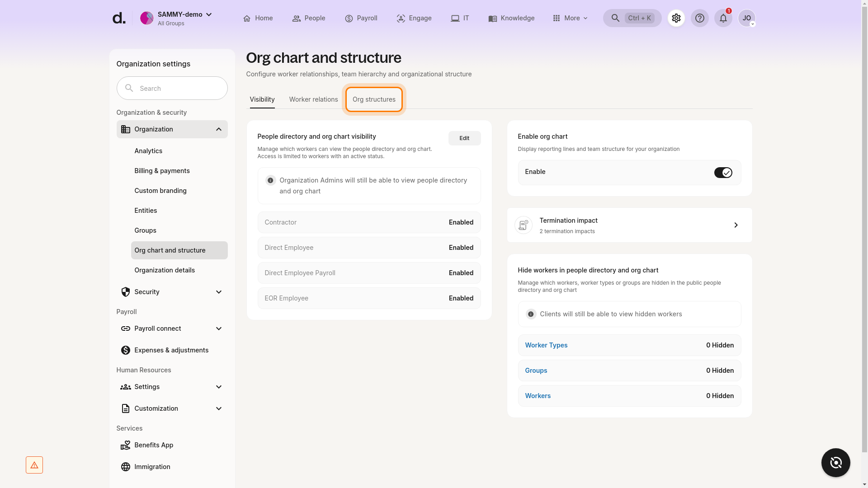This screenshot has width=868, height=488.
Task: Expand the More menu chevron
Action: [585, 19]
